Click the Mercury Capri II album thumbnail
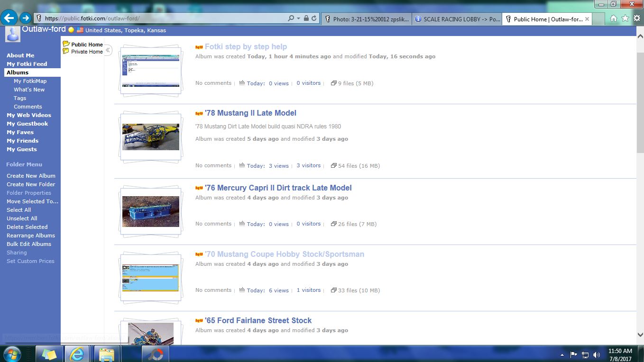 click(x=151, y=211)
